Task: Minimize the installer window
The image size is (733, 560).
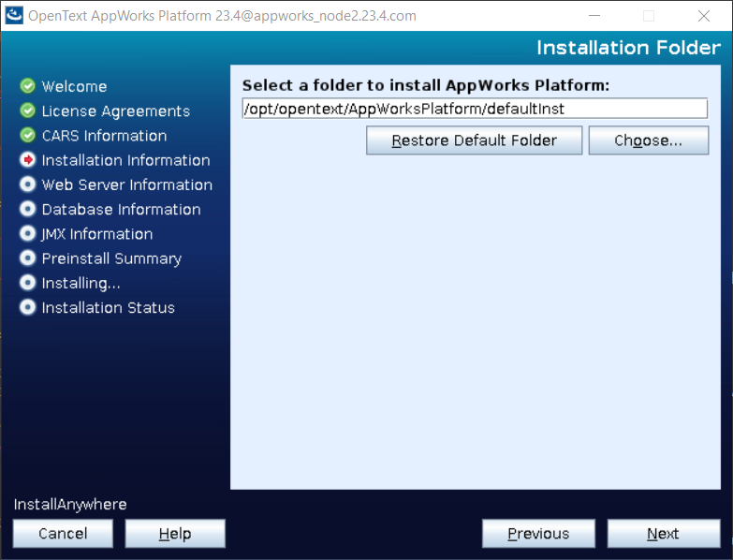Action: [596, 16]
